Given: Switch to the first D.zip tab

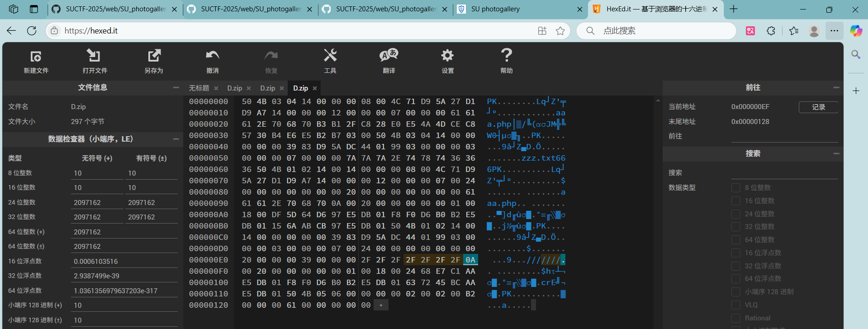Looking at the screenshot, I should tap(235, 88).
